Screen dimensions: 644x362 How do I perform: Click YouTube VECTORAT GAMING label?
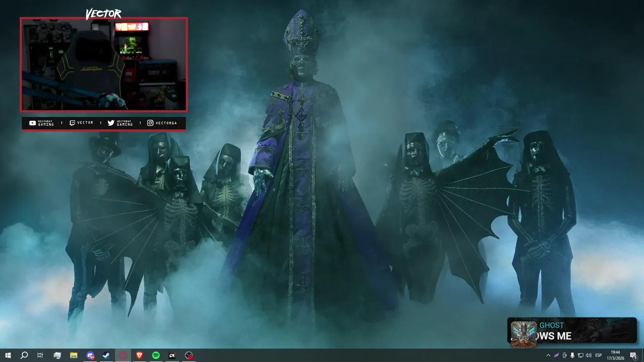pos(42,123)
